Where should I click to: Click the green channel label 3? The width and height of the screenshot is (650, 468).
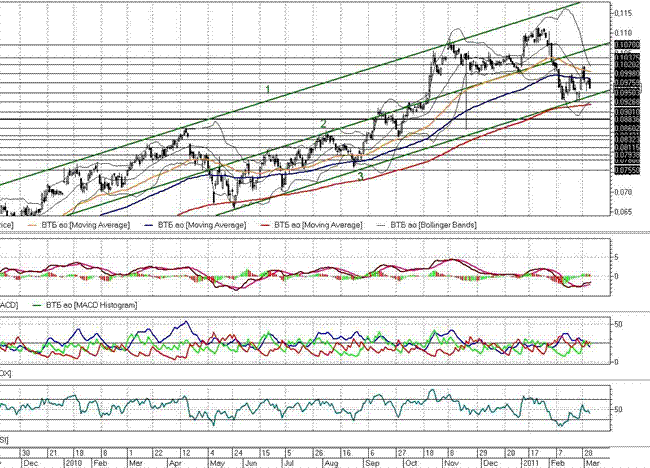[361, 177]
